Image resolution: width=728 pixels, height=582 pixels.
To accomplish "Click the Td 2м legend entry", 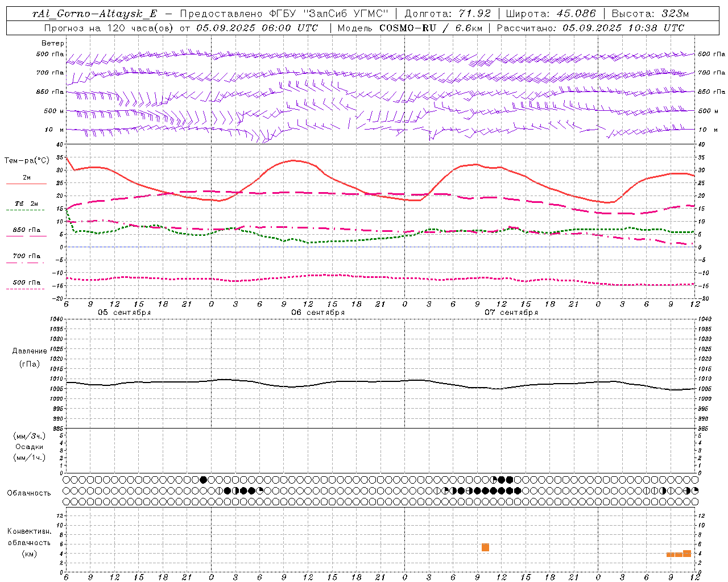I will pos(27,203).
